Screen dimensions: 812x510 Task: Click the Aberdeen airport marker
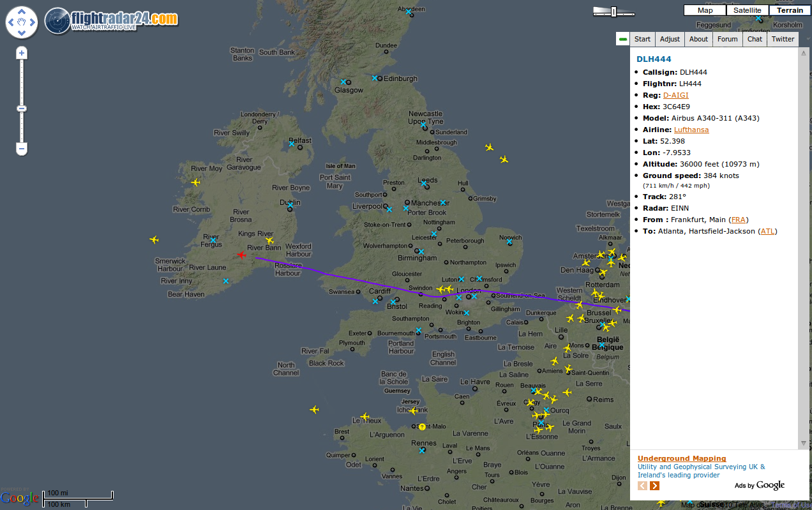[409, 11]
